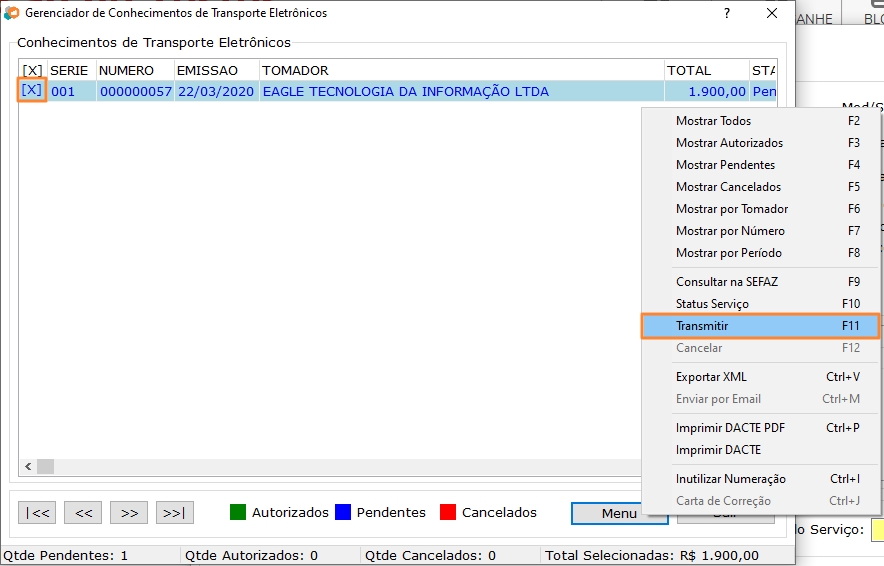Click the green Autorizados color legend
Viewport: 884px width, 566px height.
tap(238, 512)
